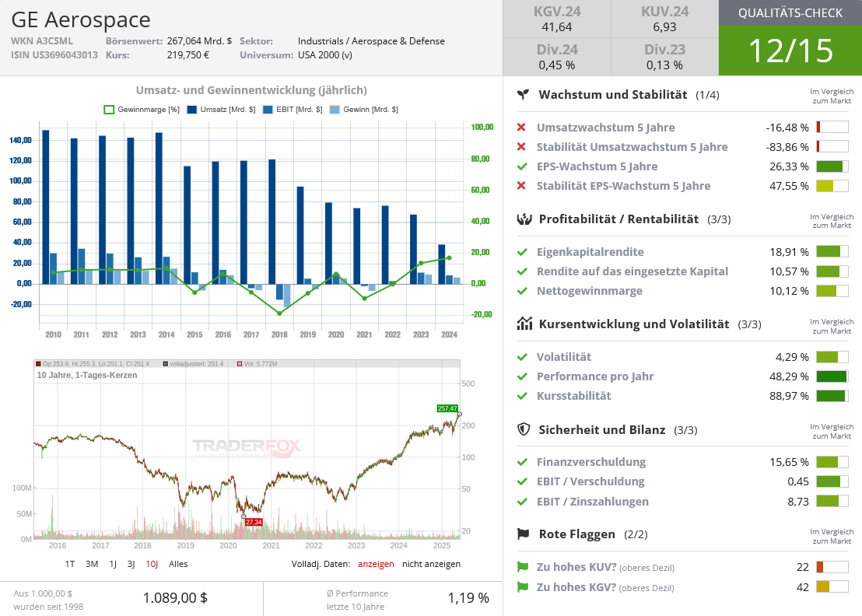862x616 pixels.
Task: Click the red X beside Stabilität EPS-Wachstum 5 Jahre
Action: (x=522, y=186)
